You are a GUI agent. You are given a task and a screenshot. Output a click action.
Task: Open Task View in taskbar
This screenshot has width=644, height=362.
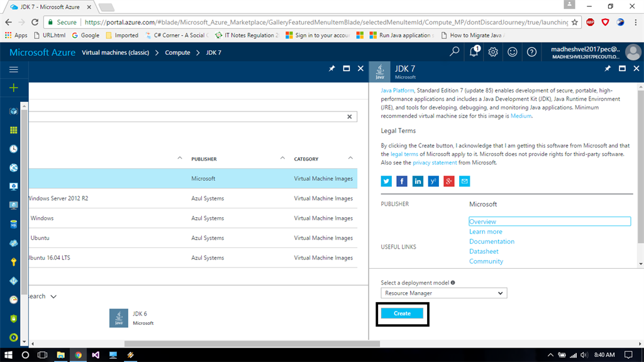pos(42,354)
